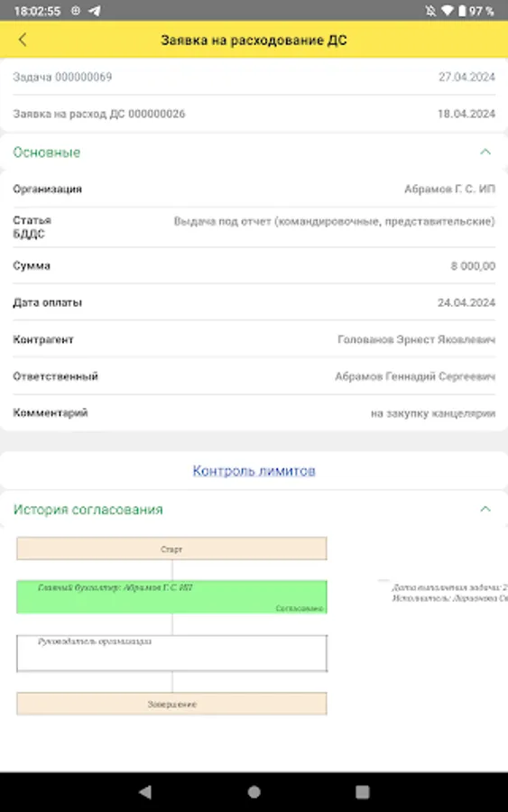Select Контрагент Голованов Эрнест Яковлевич
The width and height of the screenshot is (508, 812).
416,339
